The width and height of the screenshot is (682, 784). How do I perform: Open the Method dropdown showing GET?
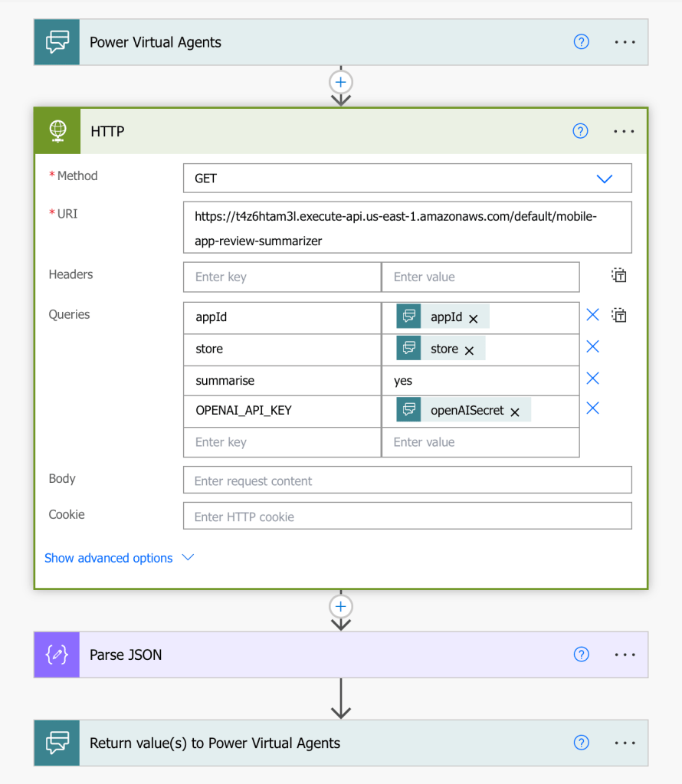coord(407,179)
